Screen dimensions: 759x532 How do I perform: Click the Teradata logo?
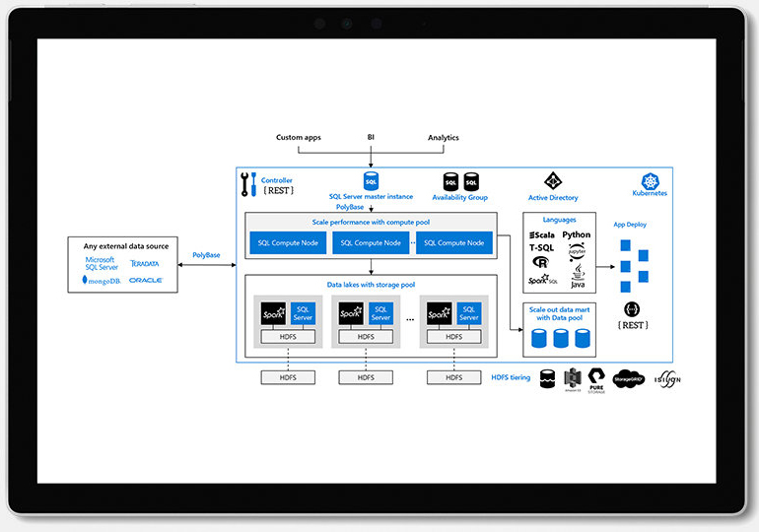click(x=145, y=264)
